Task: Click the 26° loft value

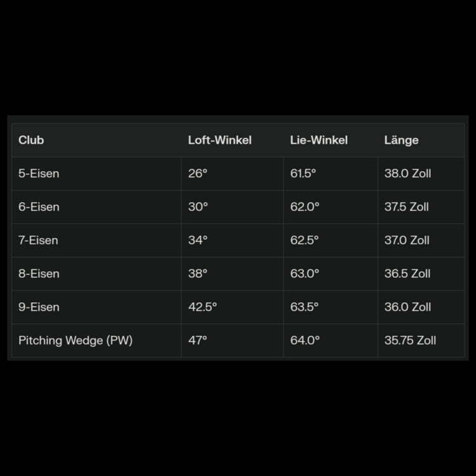Action: 198,173
